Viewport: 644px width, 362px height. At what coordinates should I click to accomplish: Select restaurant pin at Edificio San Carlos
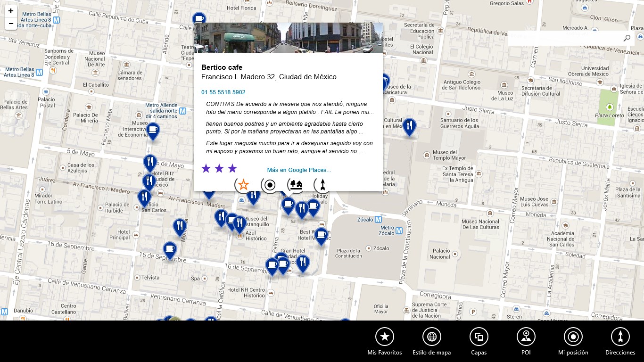point(144,197)
